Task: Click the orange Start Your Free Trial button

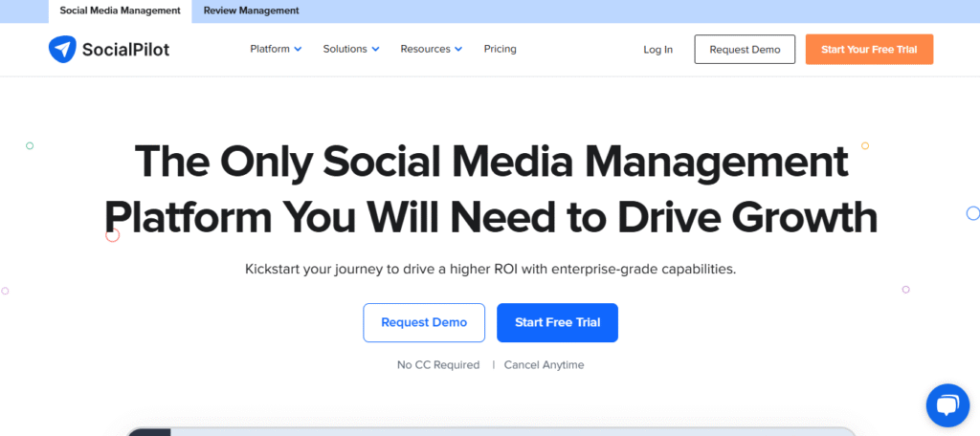Action: [869, 50]
